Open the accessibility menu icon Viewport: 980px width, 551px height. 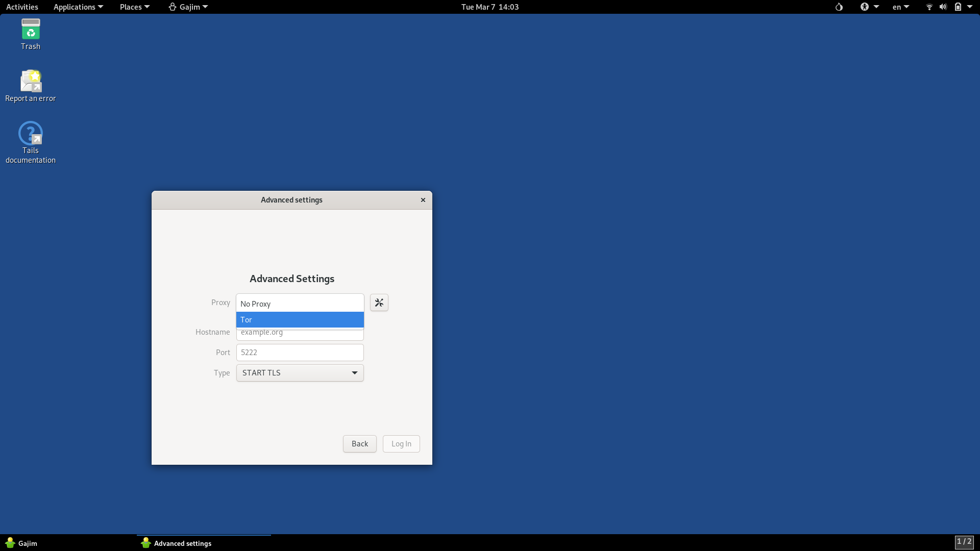[x=865, y=7]
